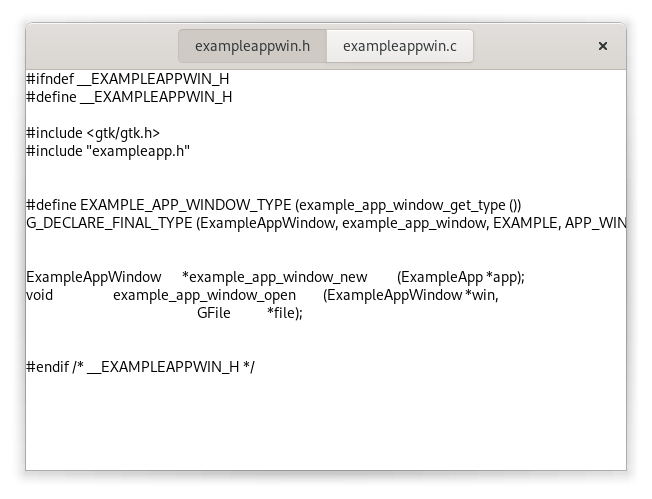
Task: Click the '*file);' parameter text
Action: pos(285,313)
